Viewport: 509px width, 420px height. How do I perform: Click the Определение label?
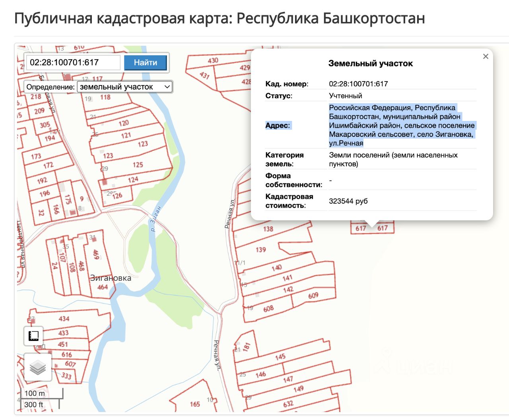(x=51, y=87)
